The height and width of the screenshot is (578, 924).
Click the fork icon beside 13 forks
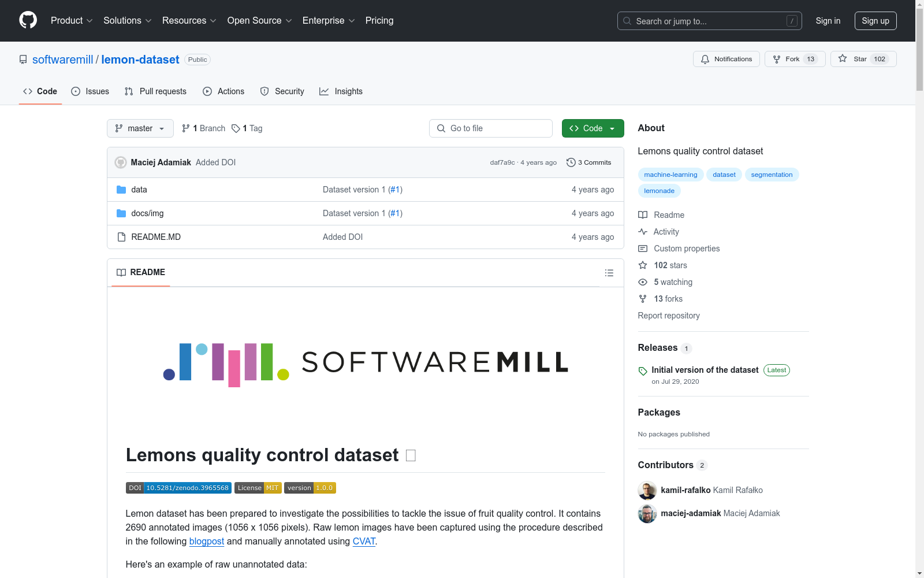(x=643, y=299)
